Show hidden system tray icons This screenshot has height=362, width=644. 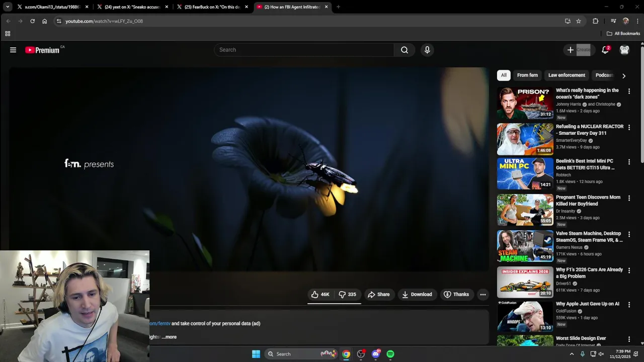click(572, 354)
